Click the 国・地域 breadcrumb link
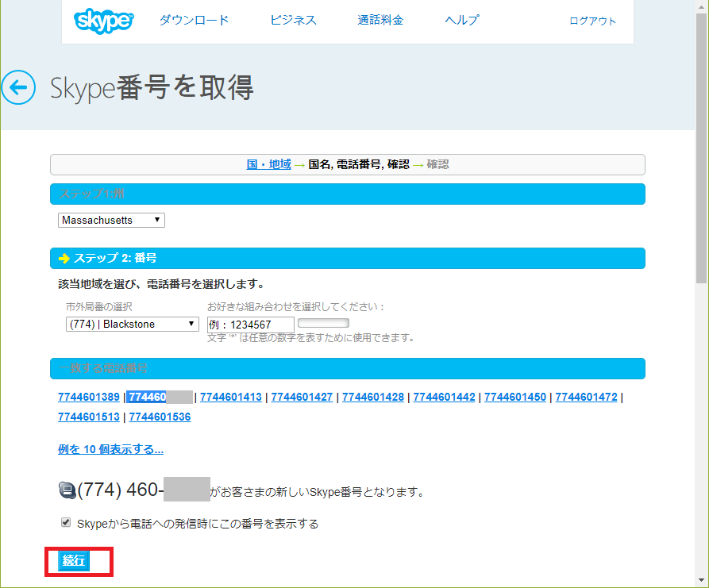 268,164
